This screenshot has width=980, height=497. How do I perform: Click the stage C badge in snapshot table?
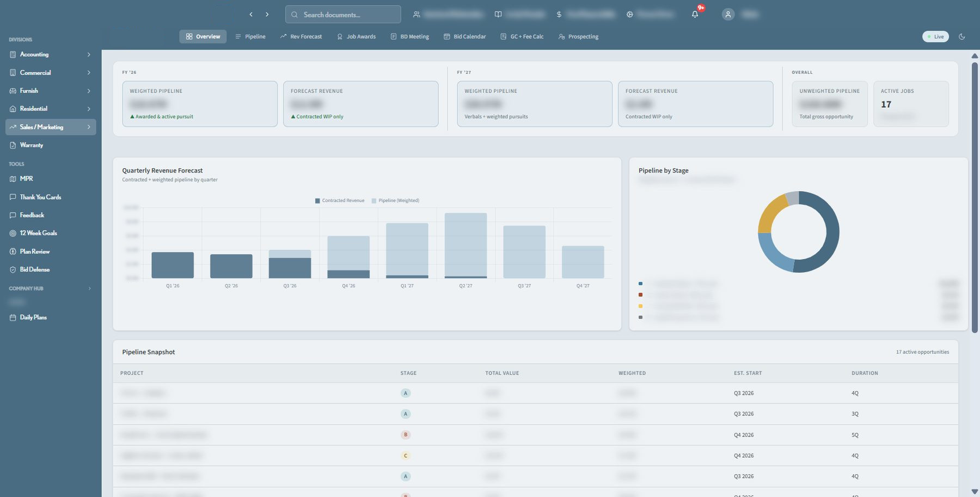coord(405,456)
